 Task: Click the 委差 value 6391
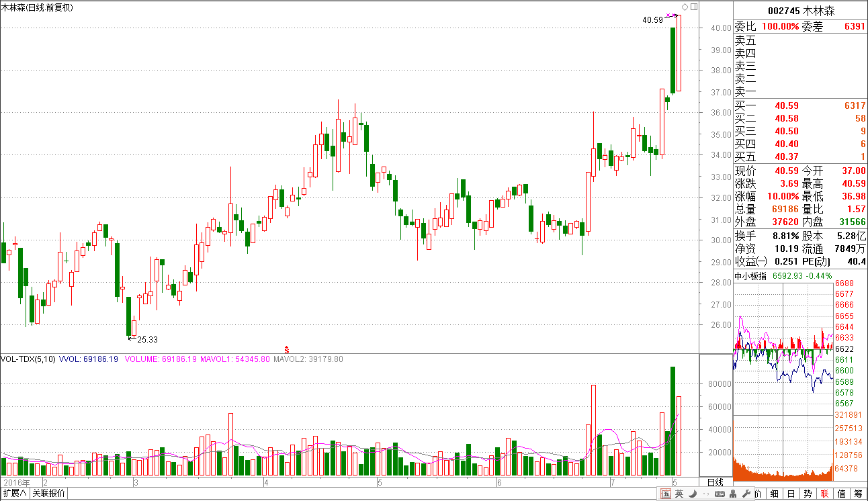[855, 27]
